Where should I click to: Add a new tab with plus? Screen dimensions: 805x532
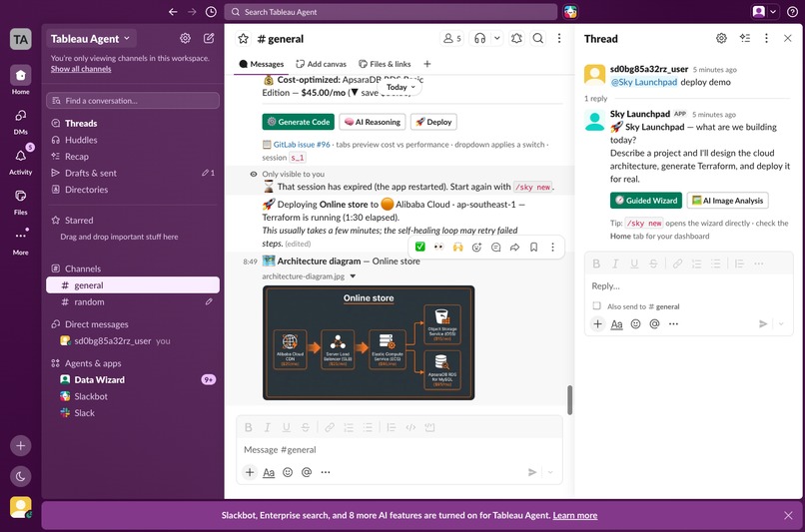click(427, 64)
